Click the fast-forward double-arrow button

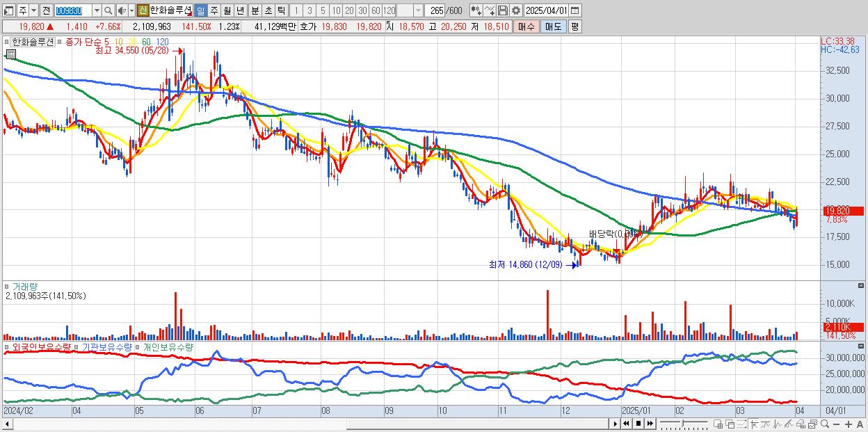tap(650, 424)
